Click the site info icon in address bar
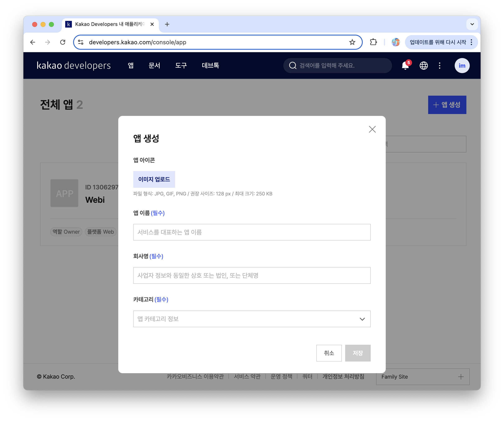The width and height of the screenshot is (504, 421). (81, 42)
